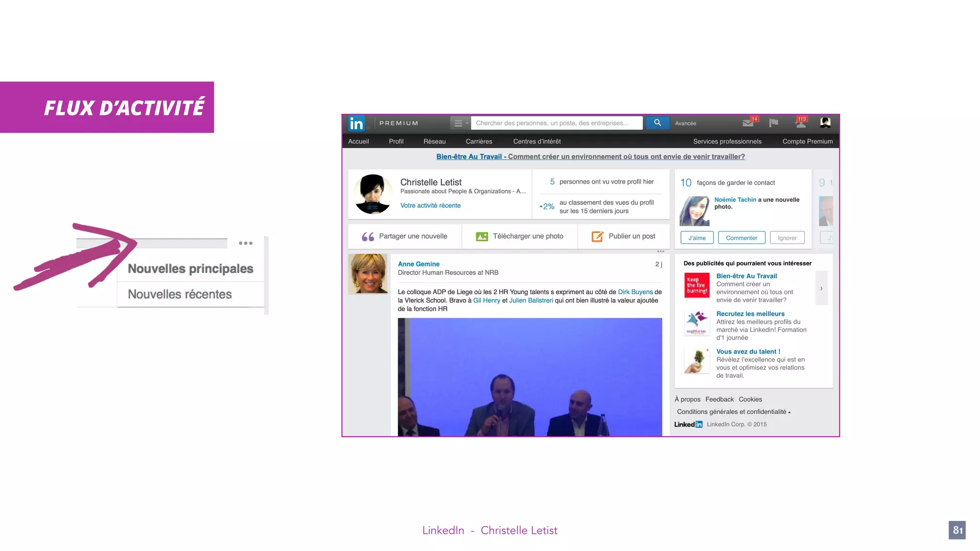Open Votre activité récente link

point(431,206)
